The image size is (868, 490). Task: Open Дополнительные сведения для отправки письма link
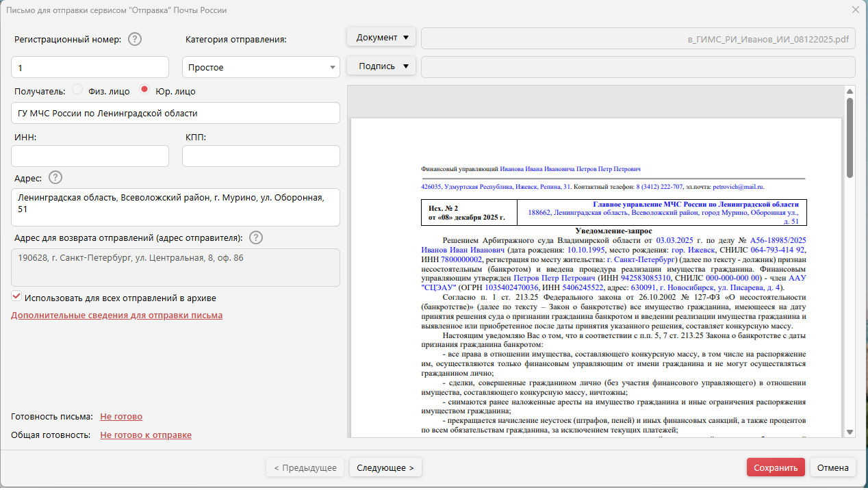(116, 315)
